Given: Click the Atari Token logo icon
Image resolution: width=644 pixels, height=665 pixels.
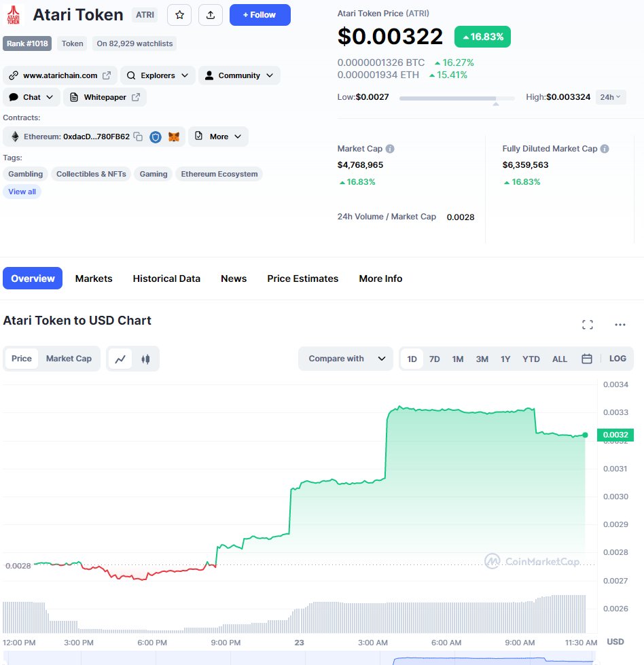Looking at the screenshot, I should point(14,15).
